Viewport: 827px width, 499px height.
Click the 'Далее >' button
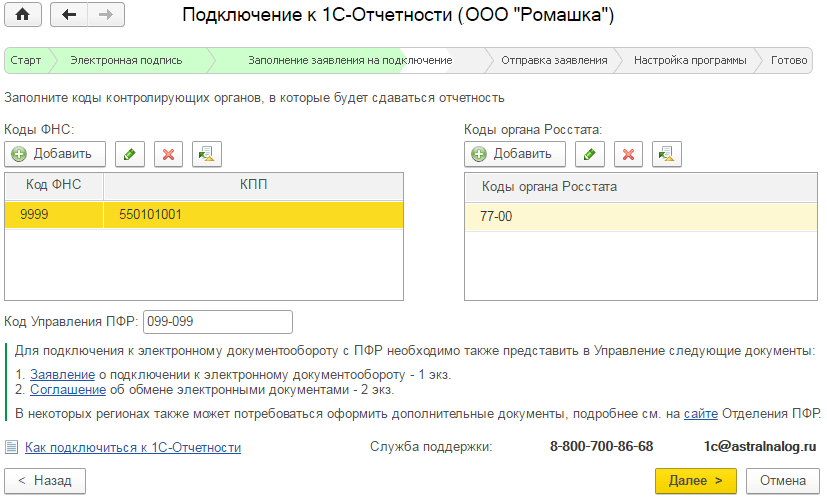click(695, 481)
